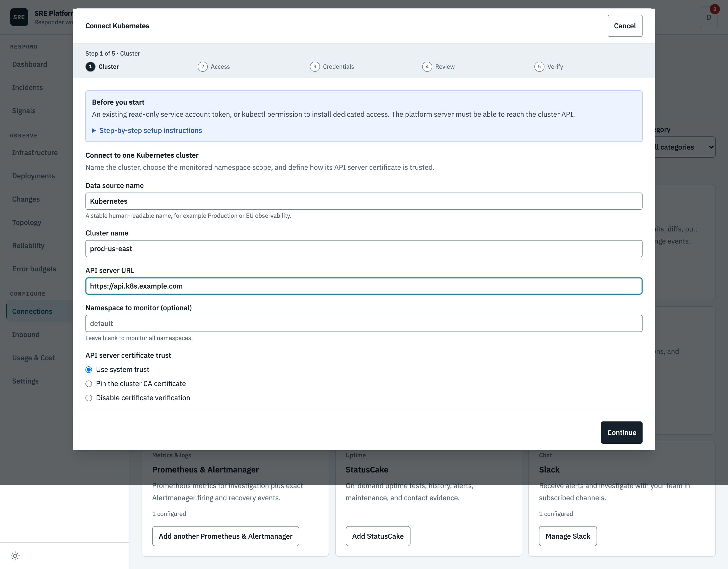728x569 pixels.
Task: Open Inbound in the sidebar
Action: coord(26,335)
